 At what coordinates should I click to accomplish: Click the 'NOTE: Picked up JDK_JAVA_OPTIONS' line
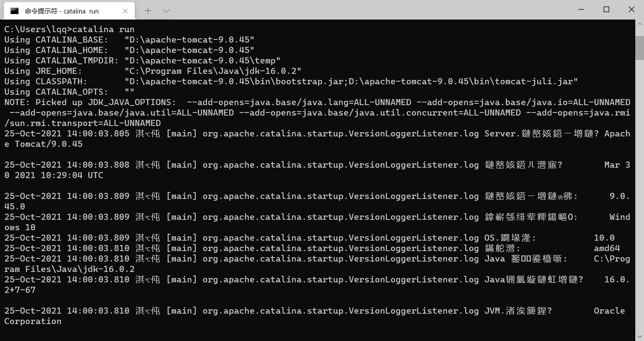pos(89,103)
